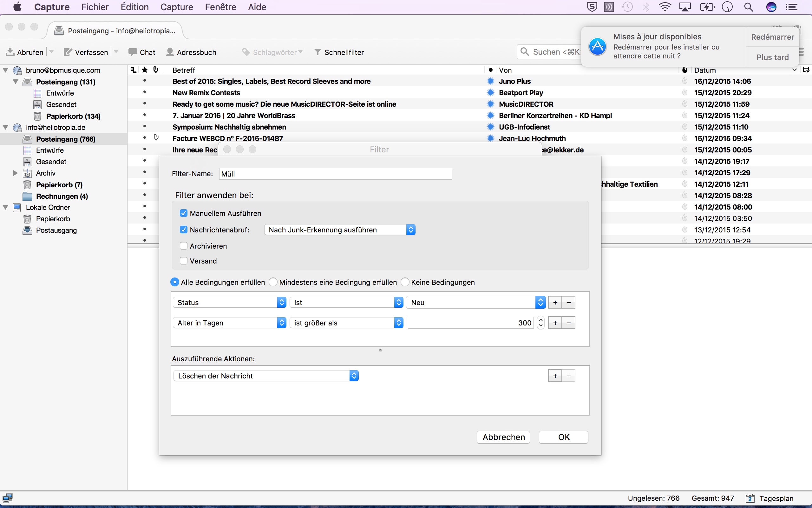Open the Chat toolbar button

[142, 52]
